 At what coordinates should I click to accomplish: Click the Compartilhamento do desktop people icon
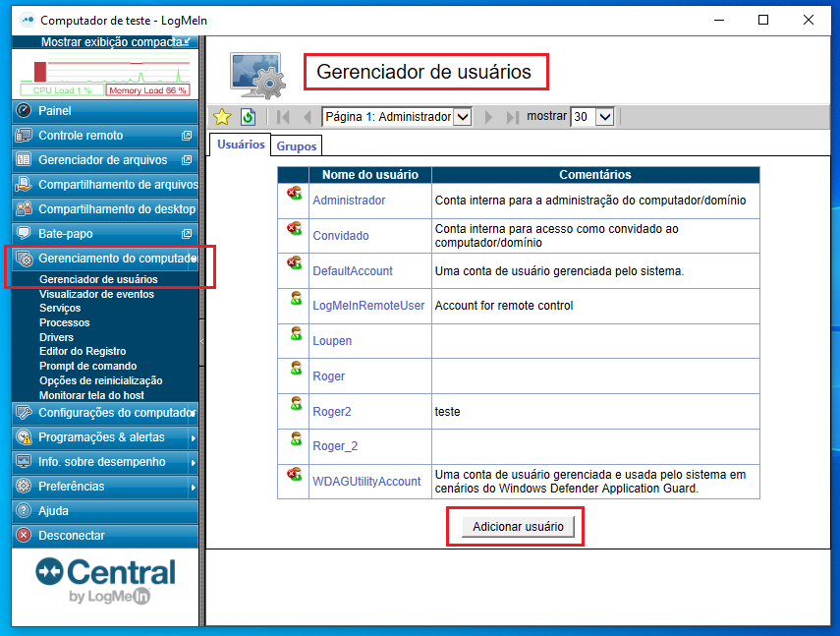click(x=24, y=208)
